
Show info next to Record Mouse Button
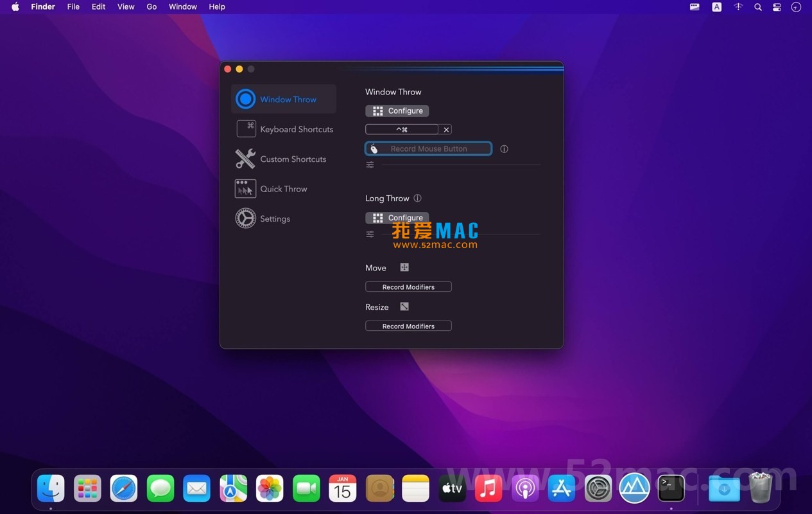pos(504,148)
